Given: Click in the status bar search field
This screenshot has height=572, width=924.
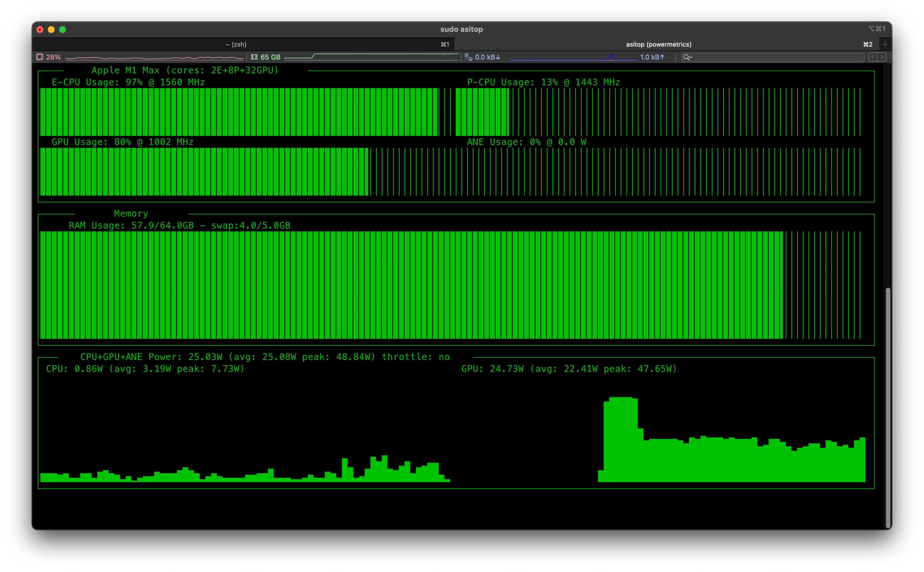Looking at the screenshot, I should 776,57.
